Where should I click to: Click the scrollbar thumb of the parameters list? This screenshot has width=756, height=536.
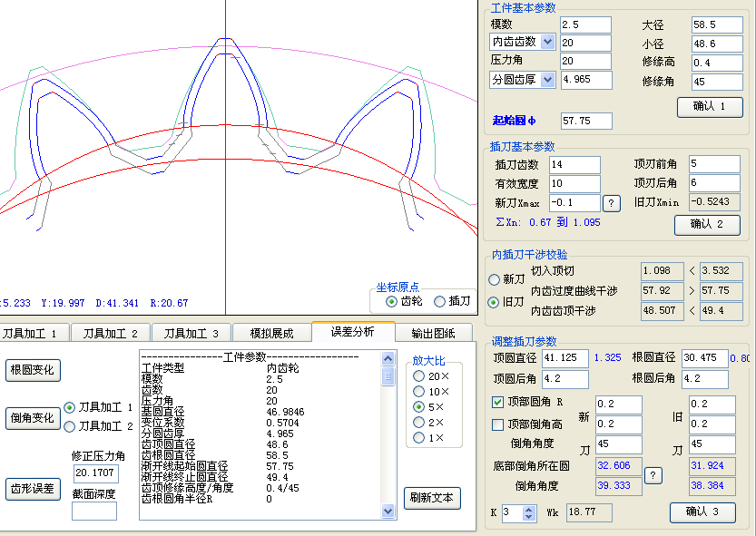pos(388,376)
